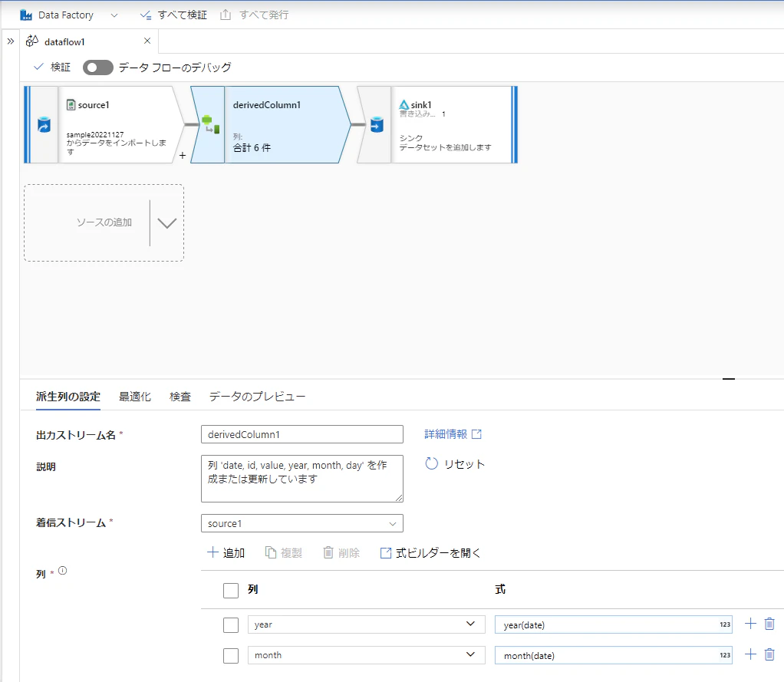Expand the left sidebar with double chevron
Screen dimensions: 784x682
tap(11, 41)
